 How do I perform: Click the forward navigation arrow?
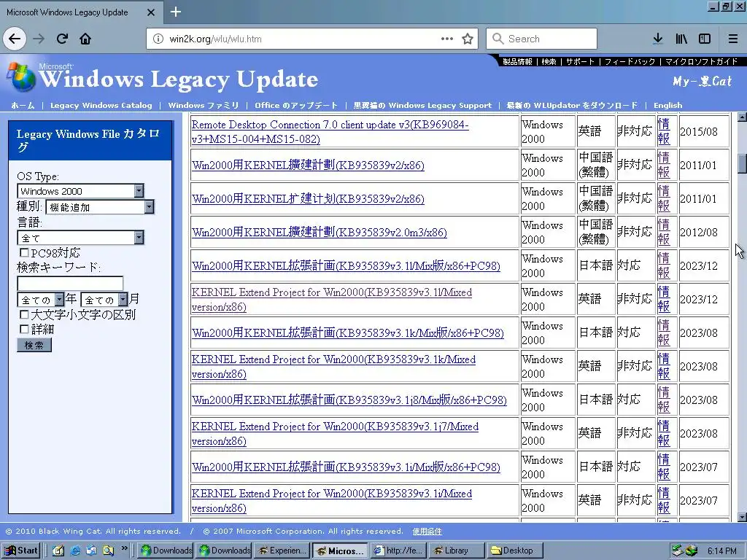(x=39, y=39)
